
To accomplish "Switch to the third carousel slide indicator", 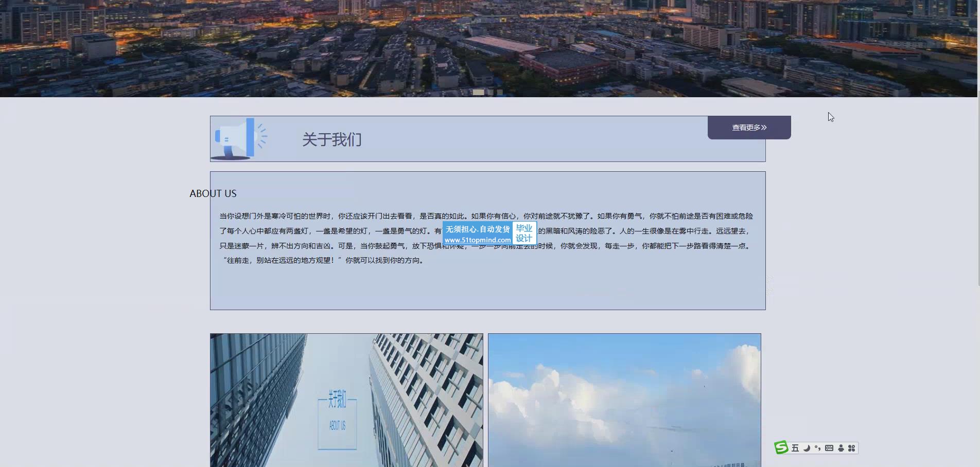I will click(500, 92).
